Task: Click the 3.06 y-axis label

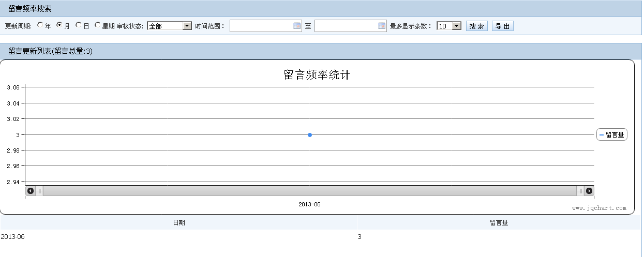Action: (x=13, y=88)
